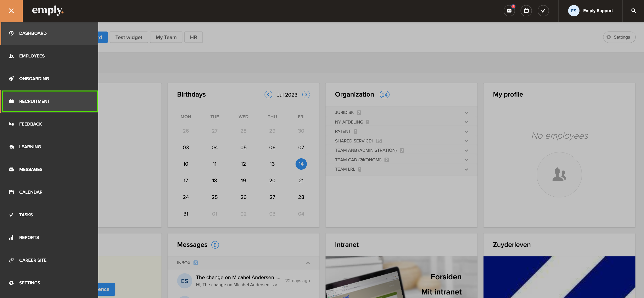Open the Micahel Andersen change message
Image resolution: width=644 pixels, height=298 pixels.
[238, 281]
